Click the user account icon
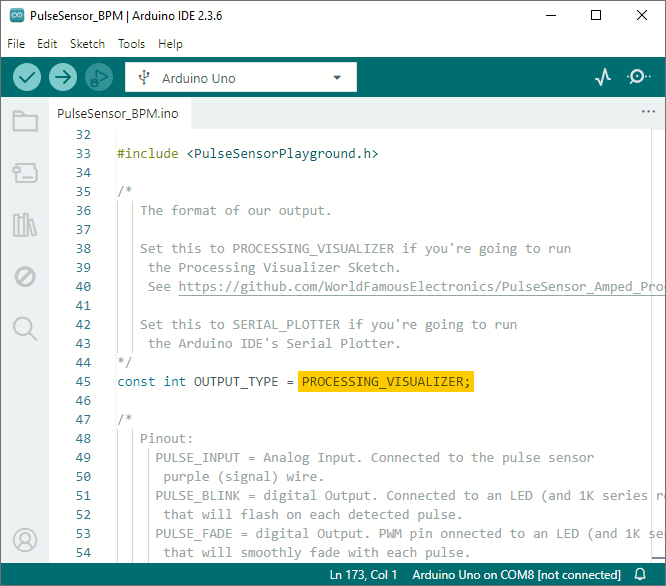The height and width of the screenshot is (586, 666). click(x=25, y=540)
